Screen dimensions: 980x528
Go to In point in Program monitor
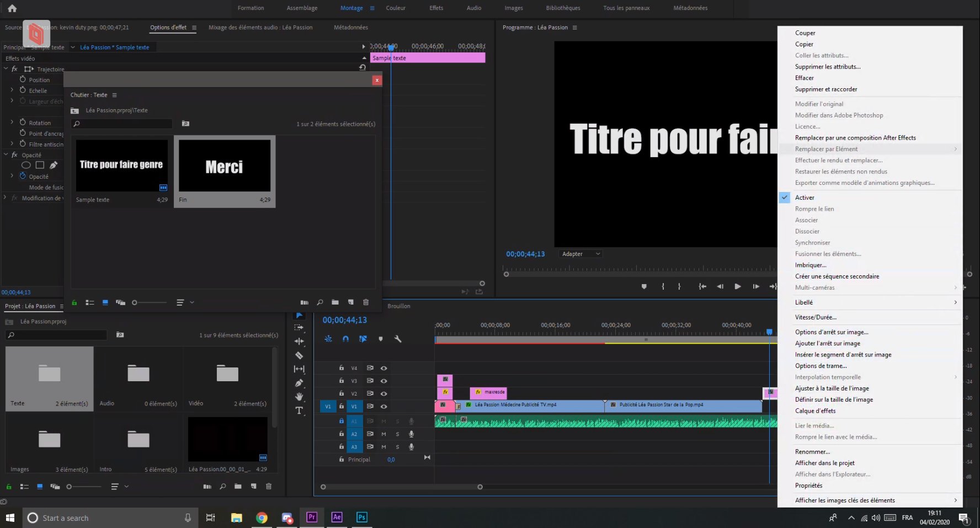702,286
